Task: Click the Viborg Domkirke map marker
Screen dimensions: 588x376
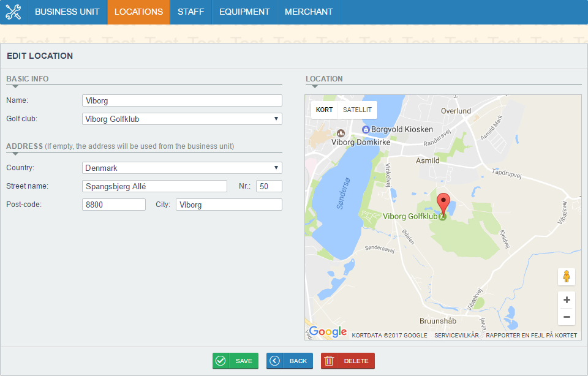Action: 341,133
